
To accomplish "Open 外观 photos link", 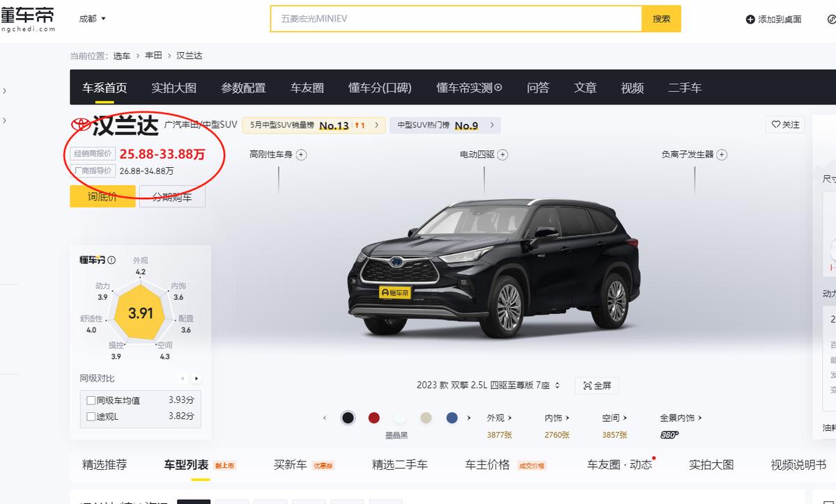I will click(500, 418).
